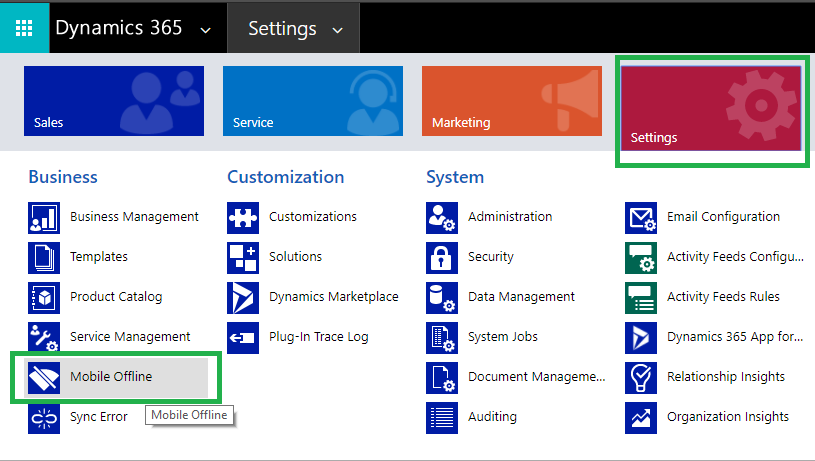Click the Settings label in navigation bar
Image resolution: width=815 pixels, height=461 pixels.
pos(282,29)
